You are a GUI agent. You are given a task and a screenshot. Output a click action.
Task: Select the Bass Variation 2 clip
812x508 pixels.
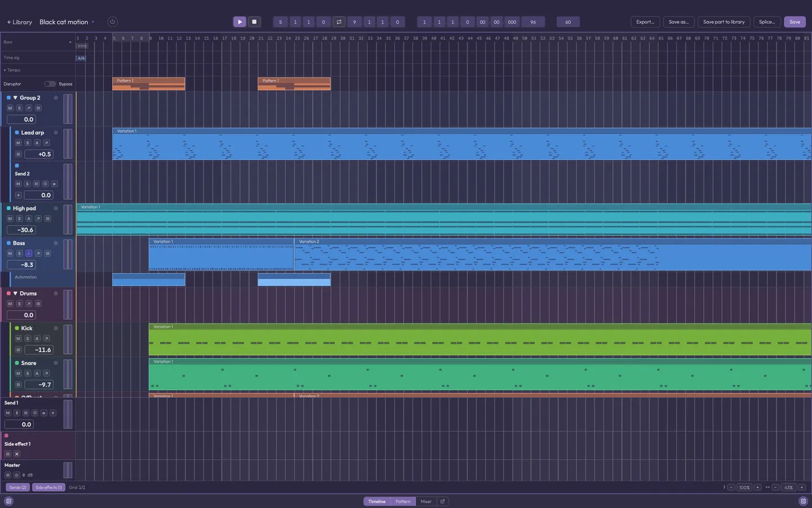point(553,255)
